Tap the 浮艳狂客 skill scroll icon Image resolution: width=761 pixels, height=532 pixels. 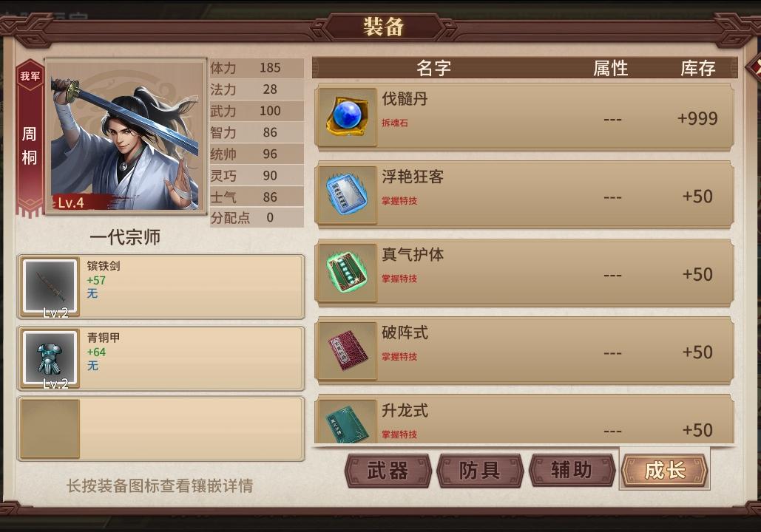coord(347,194)
